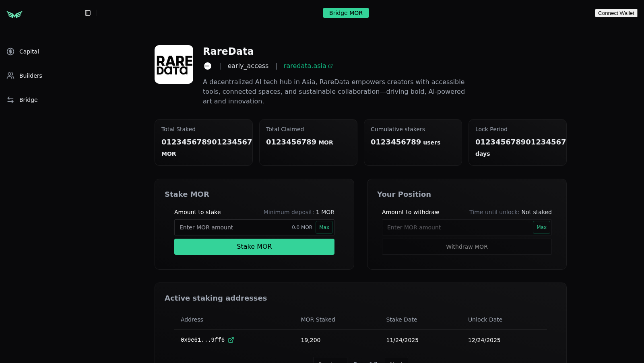Click the Connect Wallet button
This screenshot has height=363, width=644.
click(x=616, y=13)
